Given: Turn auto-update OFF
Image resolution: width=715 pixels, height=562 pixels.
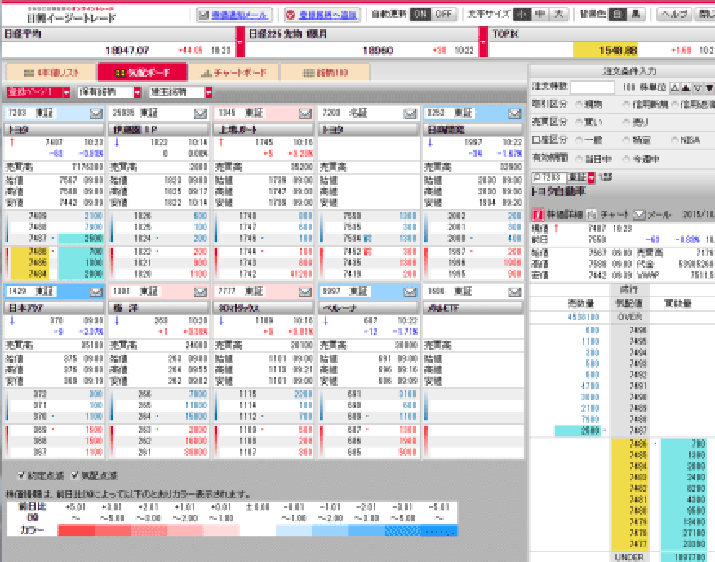Looking at the screenshot, I should (443, 15).
